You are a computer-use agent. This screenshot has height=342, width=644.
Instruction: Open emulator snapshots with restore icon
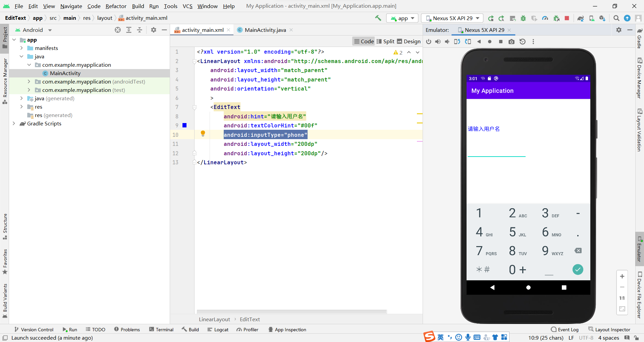[523, 42]
